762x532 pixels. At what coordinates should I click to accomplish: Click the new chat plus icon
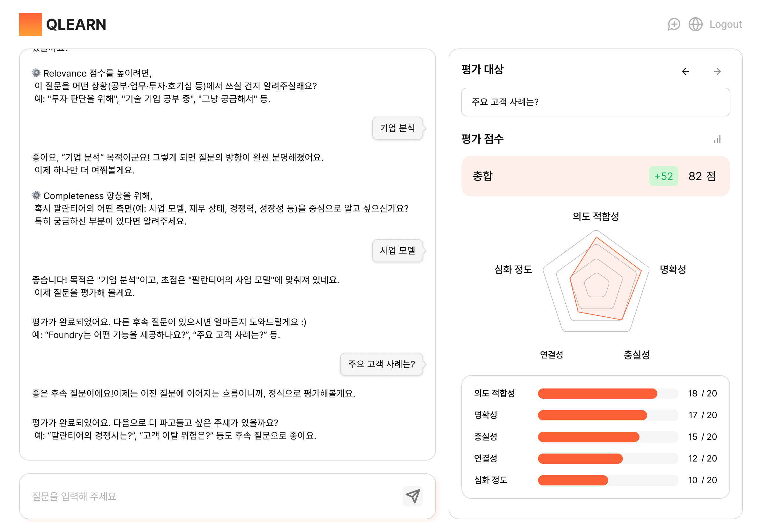674,25
